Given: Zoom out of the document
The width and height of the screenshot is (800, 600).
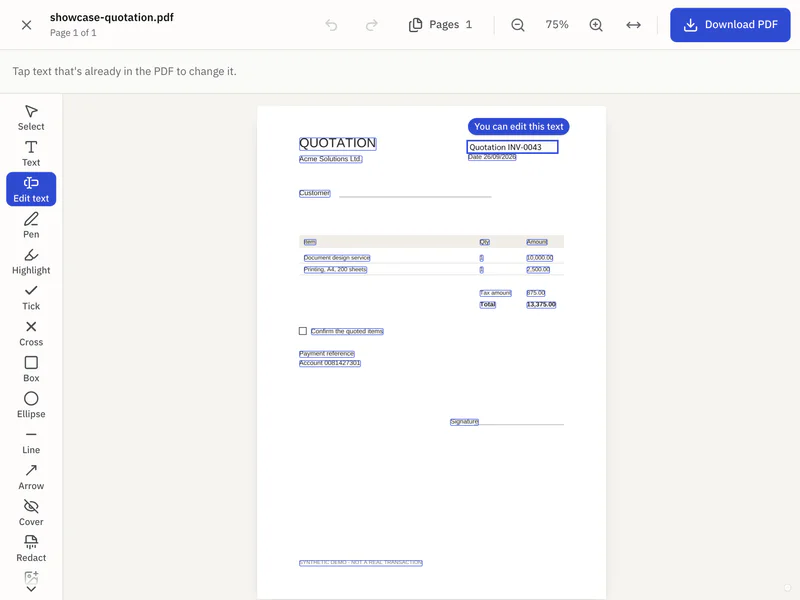Looking at the screenshot, I should (x=517, y=24).
